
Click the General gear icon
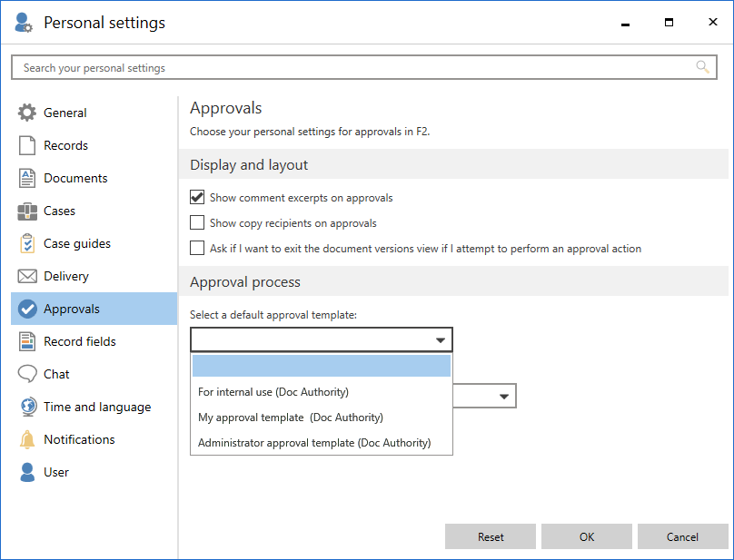tap(27, 113)
